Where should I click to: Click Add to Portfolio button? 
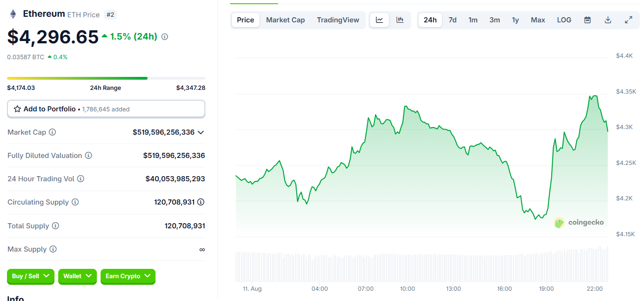pos(106,109)
